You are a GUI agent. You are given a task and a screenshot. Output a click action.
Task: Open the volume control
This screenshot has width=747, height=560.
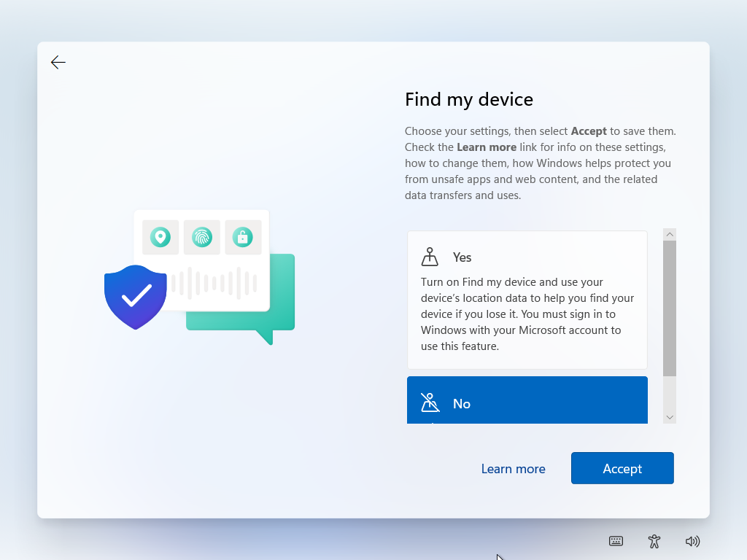[x=692, y=541]
